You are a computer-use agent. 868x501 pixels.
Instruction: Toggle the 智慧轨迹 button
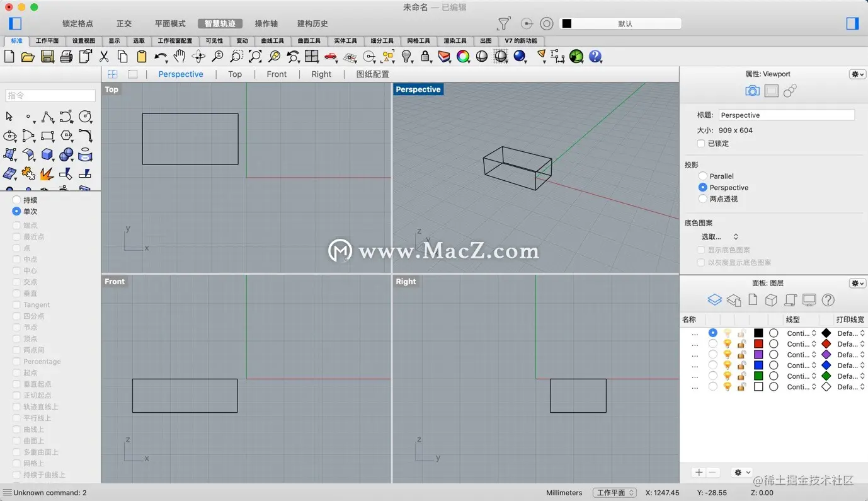click(x=220, y=24)
